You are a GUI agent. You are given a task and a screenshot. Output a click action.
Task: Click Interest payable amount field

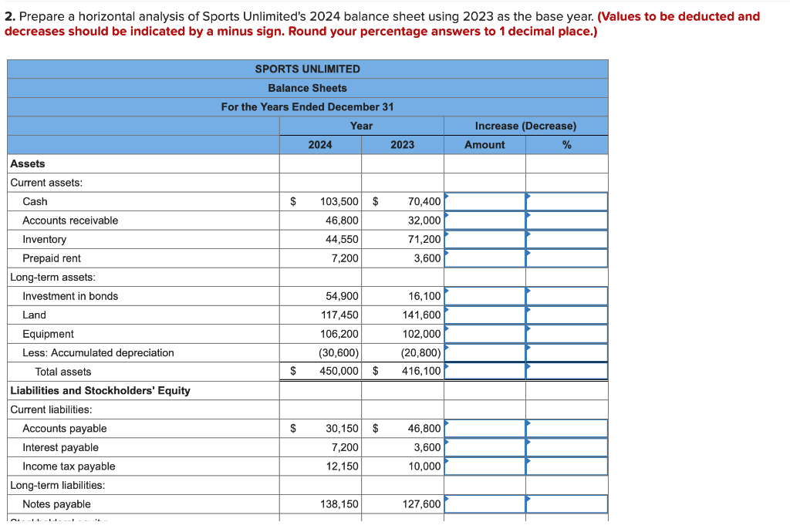[484, 447]
